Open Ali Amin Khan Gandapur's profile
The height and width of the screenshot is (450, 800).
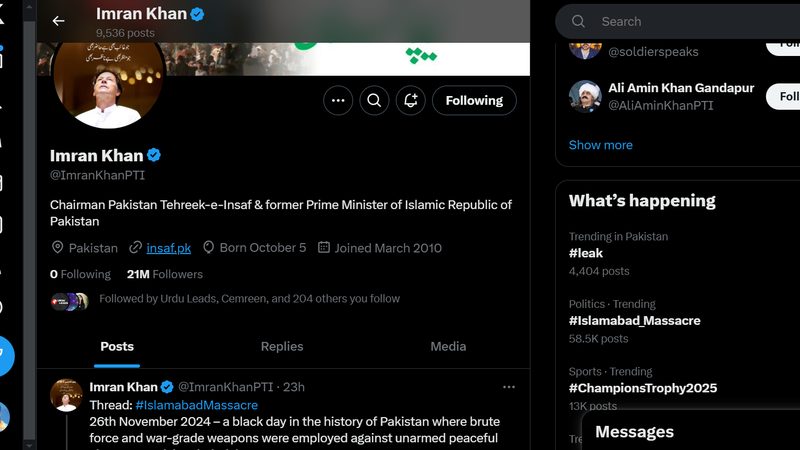click(681, 88)
